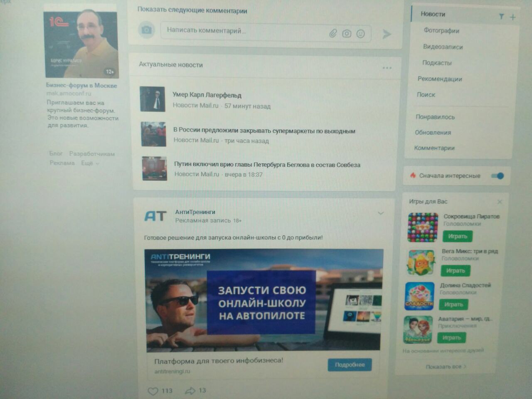Click the filter funnel icon next to Новости
The image size is (532, 399).
(x=501, y=17)
